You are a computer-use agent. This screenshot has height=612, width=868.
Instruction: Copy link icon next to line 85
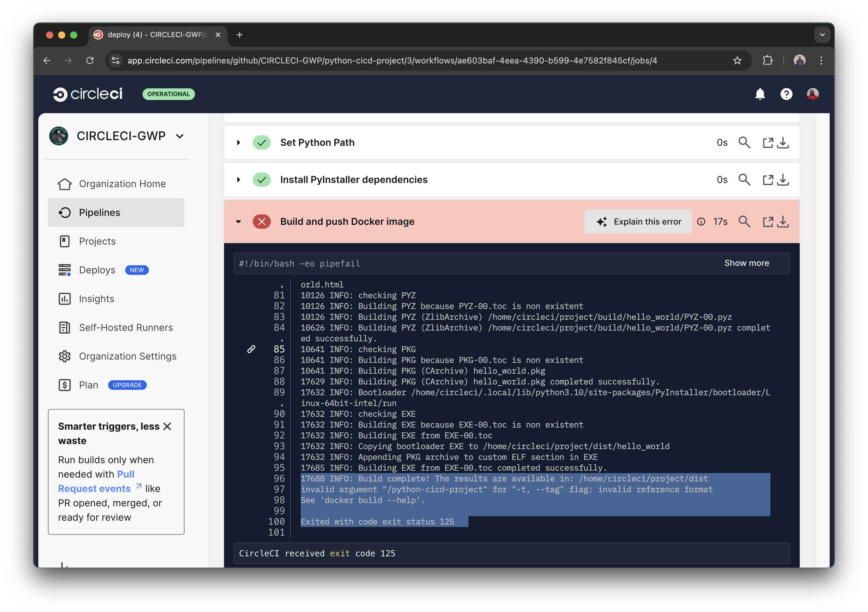pyautogui.click(x=251, y=349)
